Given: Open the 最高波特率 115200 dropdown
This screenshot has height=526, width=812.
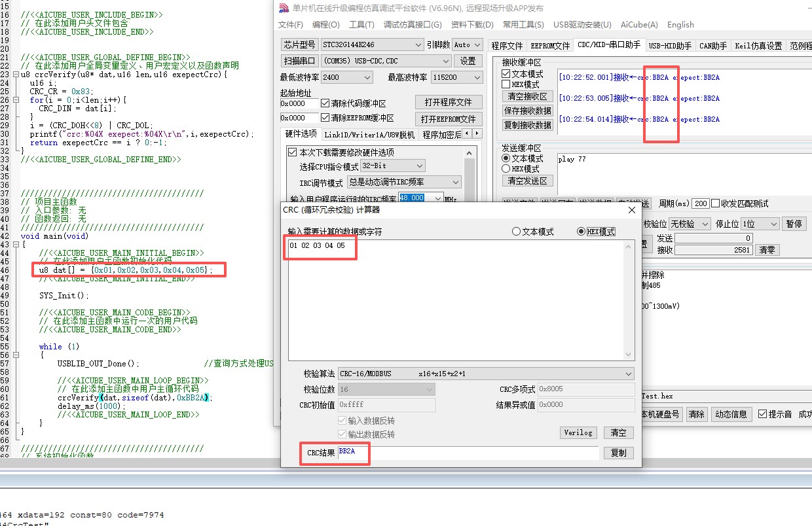Looking at the screenshot, I should 476,77.
